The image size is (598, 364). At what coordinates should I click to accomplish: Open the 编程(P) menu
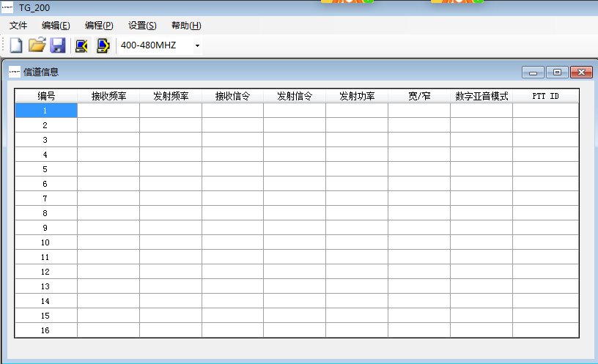click(99, 26)
